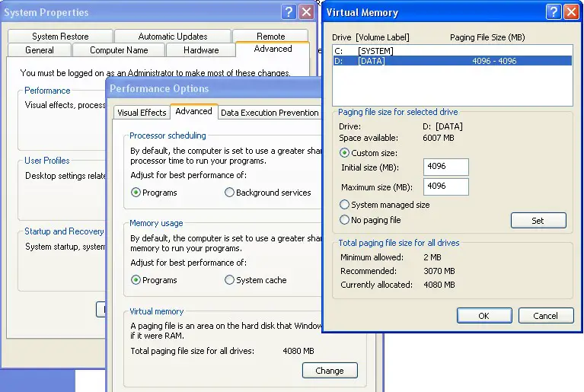Screen dimensions: 584x392
Task: Close the Virtual Memory dialog with X
Action: pos(571,12)
